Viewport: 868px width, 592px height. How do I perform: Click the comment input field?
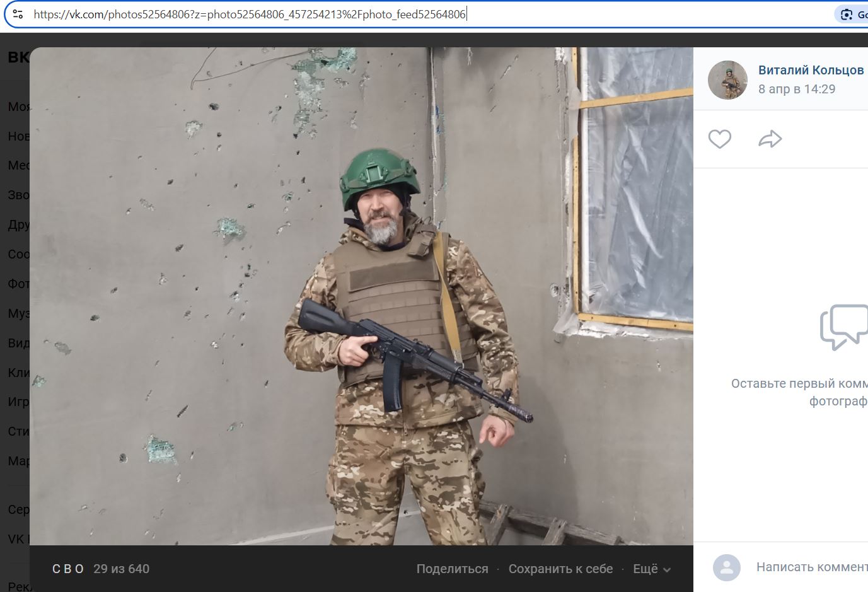click(x=812, y=567)
